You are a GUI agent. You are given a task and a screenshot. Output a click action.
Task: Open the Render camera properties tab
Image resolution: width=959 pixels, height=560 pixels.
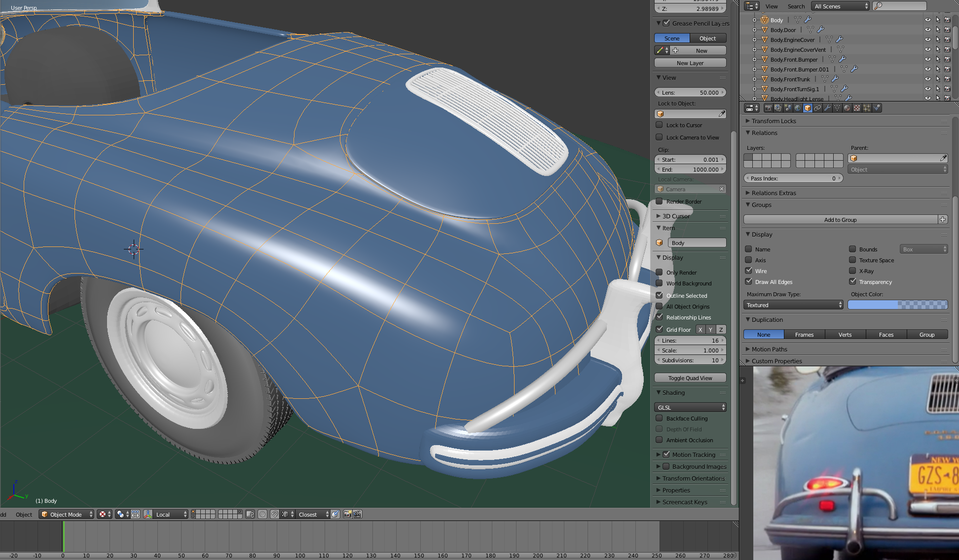[x=769, y=108]
